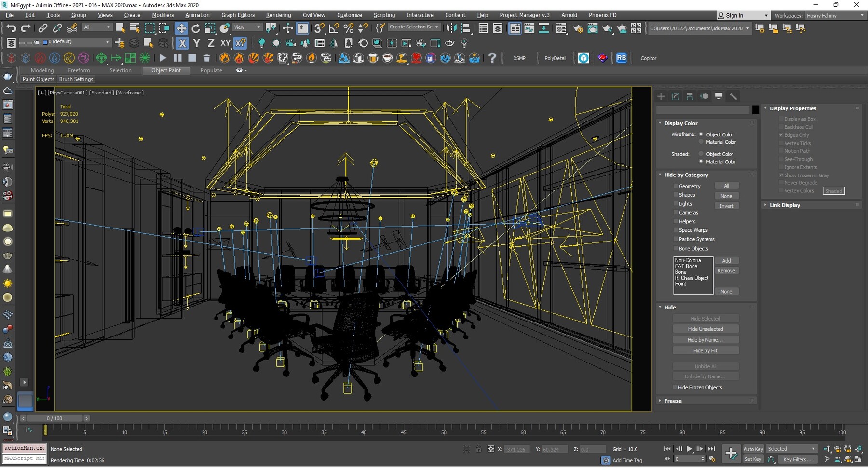Open the Render Setup teapot icon
This screenshot has width=868, height=470.
click(578, 28)
